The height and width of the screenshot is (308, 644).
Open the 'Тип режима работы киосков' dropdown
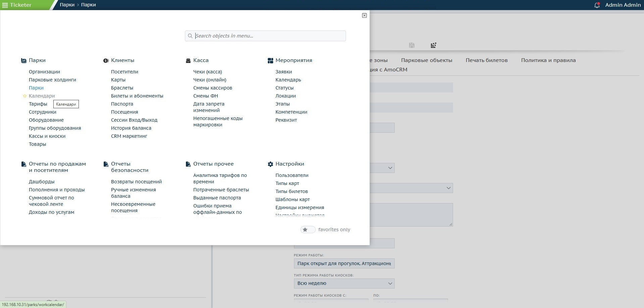coord(344,284)
